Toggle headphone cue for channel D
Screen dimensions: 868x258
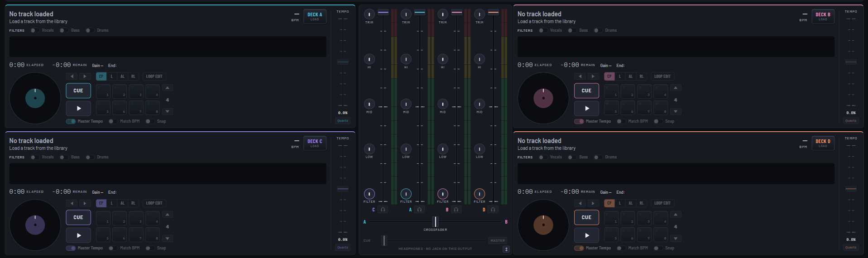click(493, 210)
